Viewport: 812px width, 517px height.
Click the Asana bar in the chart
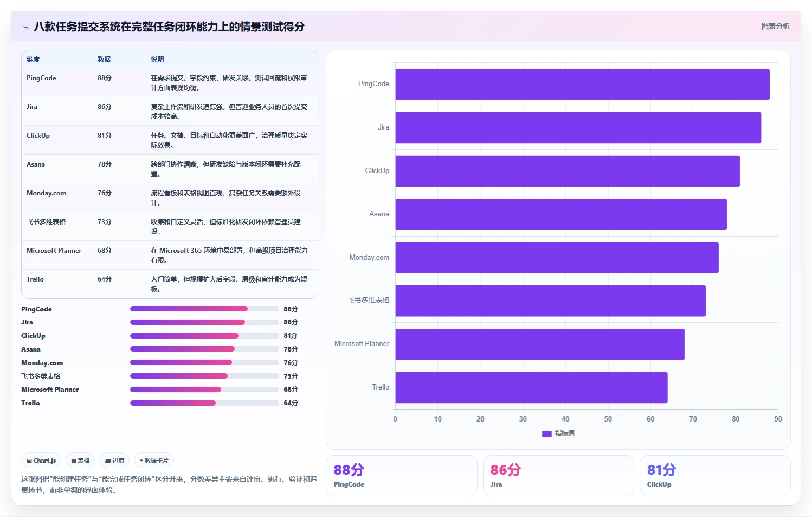(561, 214)
